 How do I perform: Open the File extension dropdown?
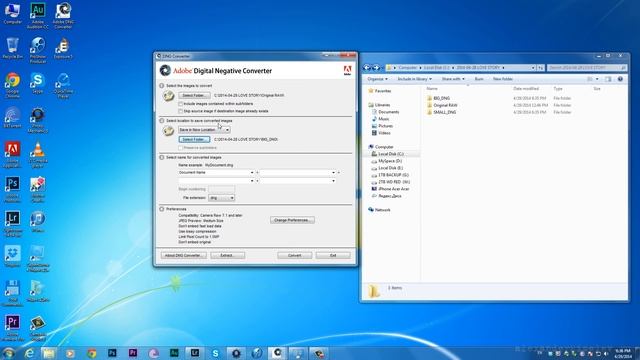click(x=221, y=198)
